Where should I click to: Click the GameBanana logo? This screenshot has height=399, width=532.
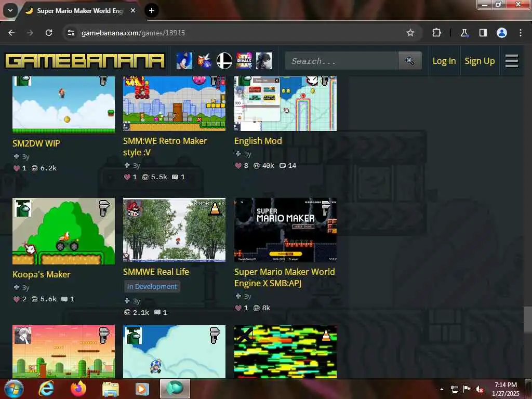pyautogui.click(x=85, y=61)
